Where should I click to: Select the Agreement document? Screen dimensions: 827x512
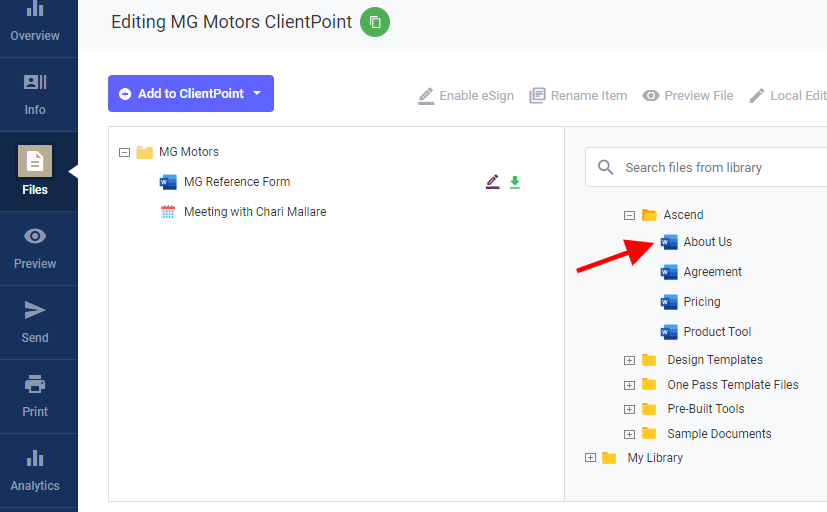[713, 272]
